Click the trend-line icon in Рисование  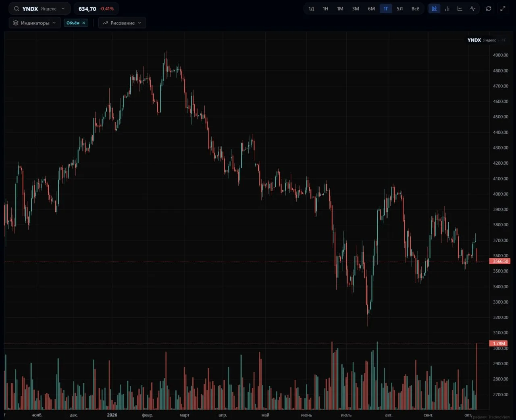[x=105, y=23]
